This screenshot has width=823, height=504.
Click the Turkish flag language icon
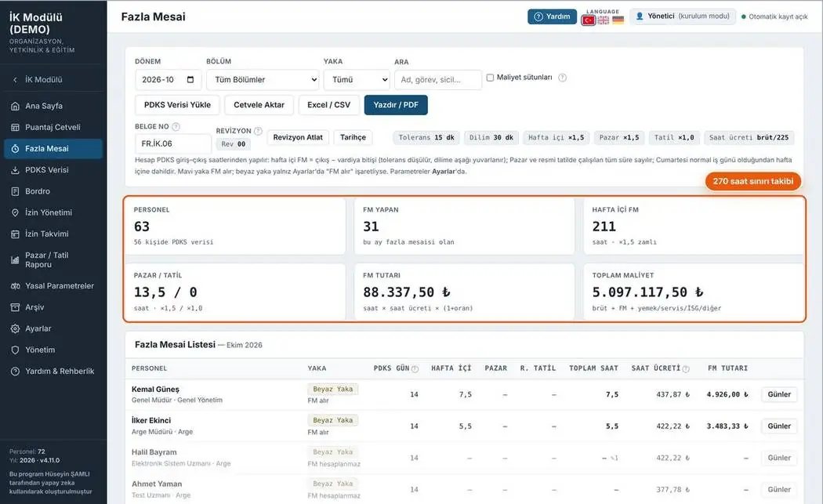tap(589, 20)
